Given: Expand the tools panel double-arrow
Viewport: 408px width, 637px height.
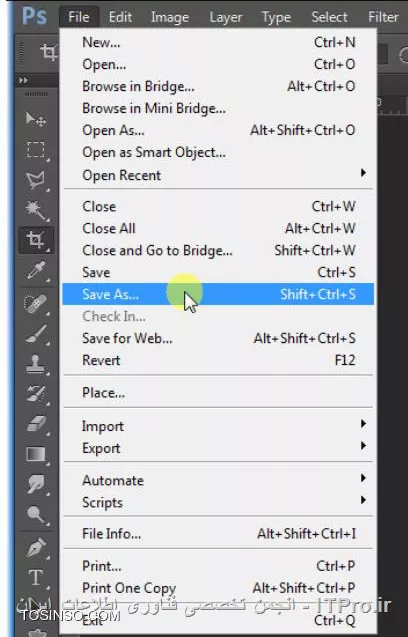Looking at the screenshot, I should [24, 80].
